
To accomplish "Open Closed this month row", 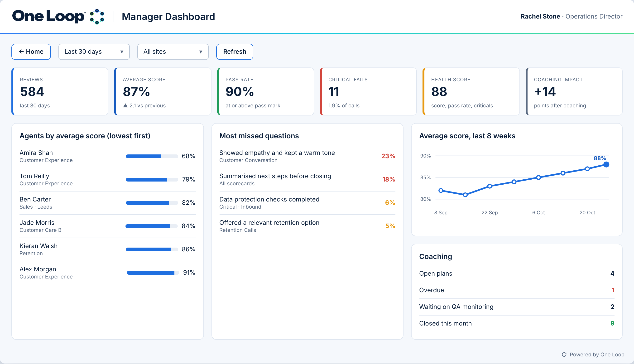I will pyautogui.click(x=517, y=324).
